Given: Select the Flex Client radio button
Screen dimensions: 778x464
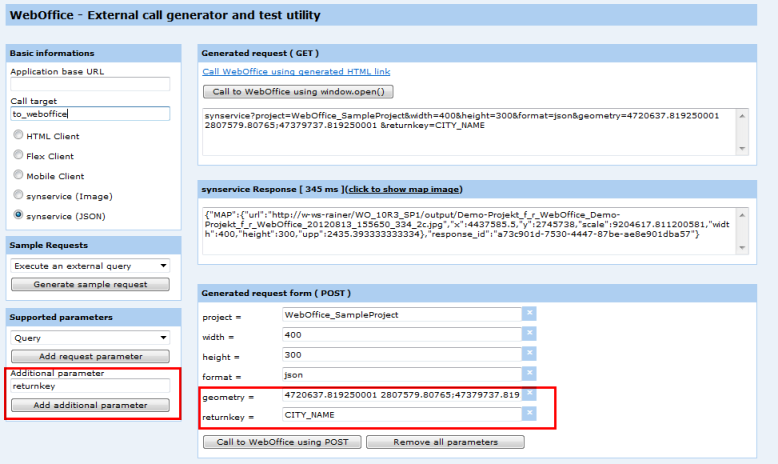Looking at the screenshot, I should click(x=18, y=155).
